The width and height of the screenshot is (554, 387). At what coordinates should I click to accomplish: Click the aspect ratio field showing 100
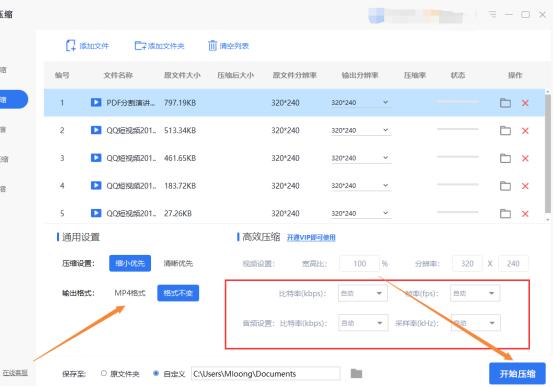pos(359,263)
